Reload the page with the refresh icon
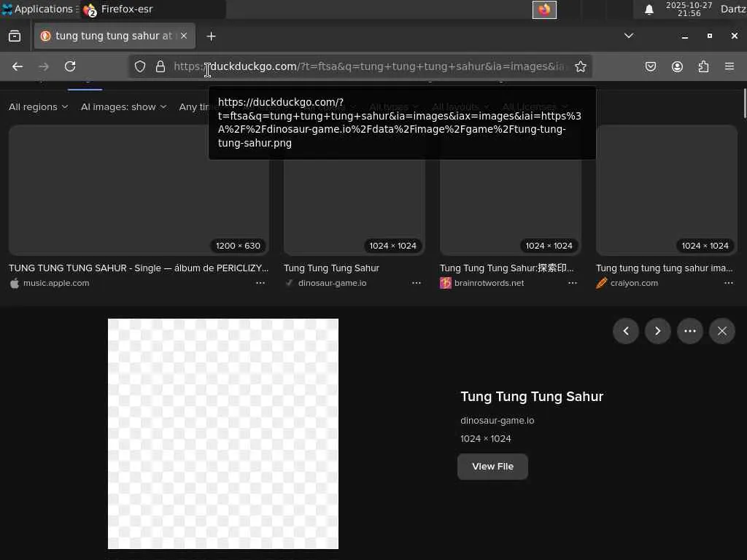 (70, 66)
